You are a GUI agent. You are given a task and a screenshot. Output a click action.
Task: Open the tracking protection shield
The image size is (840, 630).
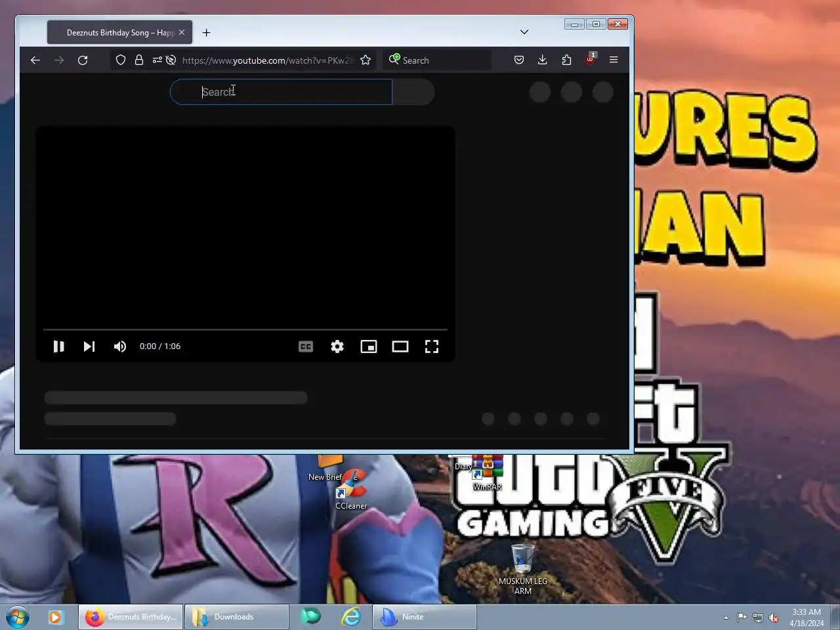click(x=121, y=60)
